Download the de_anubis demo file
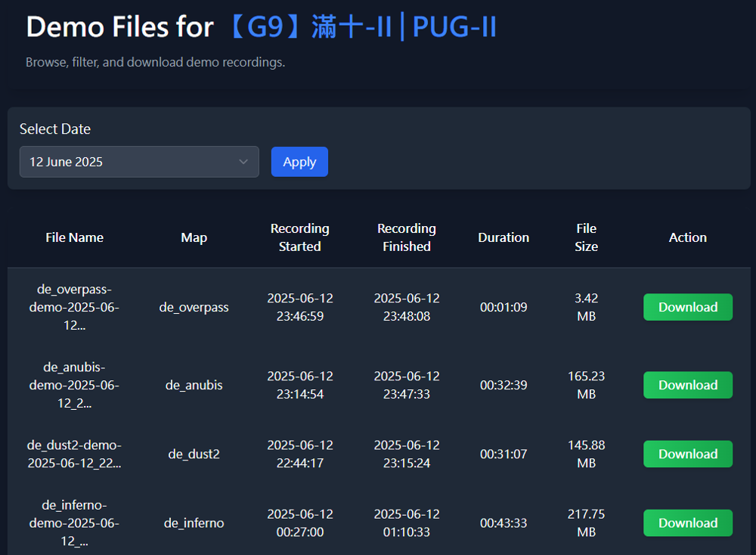Screen dimensions: 756x555 (687, 385)
